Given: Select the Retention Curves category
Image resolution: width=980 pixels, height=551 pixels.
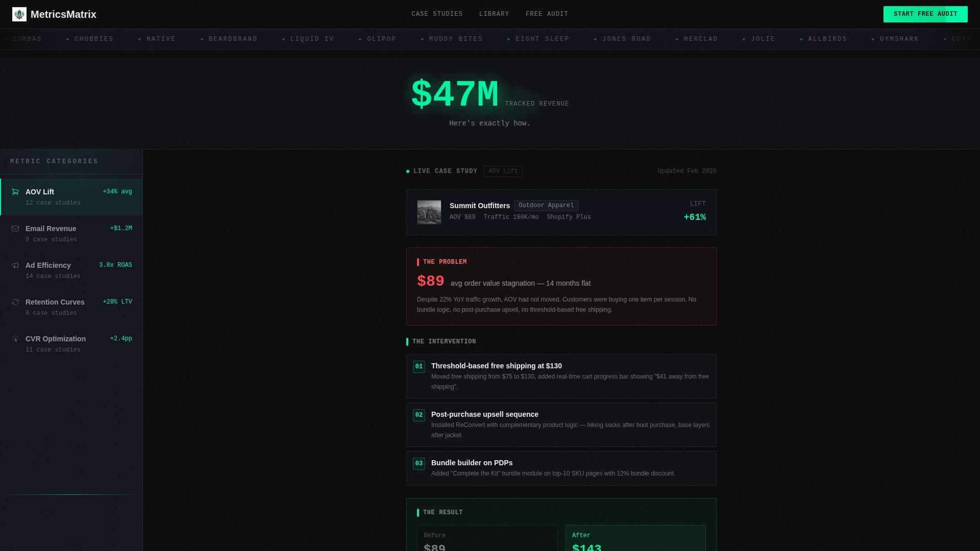Looking at the screenshot, I should point(71,307).
